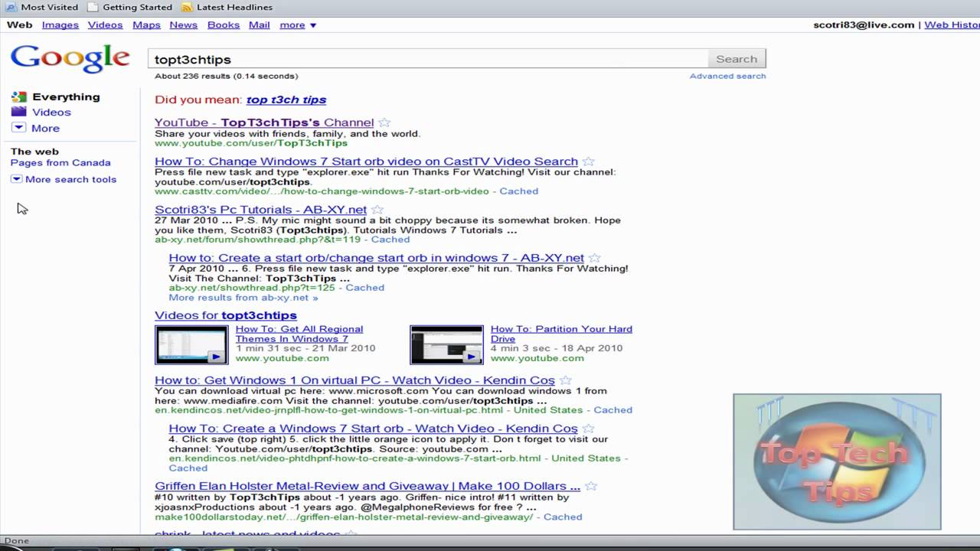
Task: Click Cached link for showthread.php?t=125 result
Action: click(x=364, y=288)
